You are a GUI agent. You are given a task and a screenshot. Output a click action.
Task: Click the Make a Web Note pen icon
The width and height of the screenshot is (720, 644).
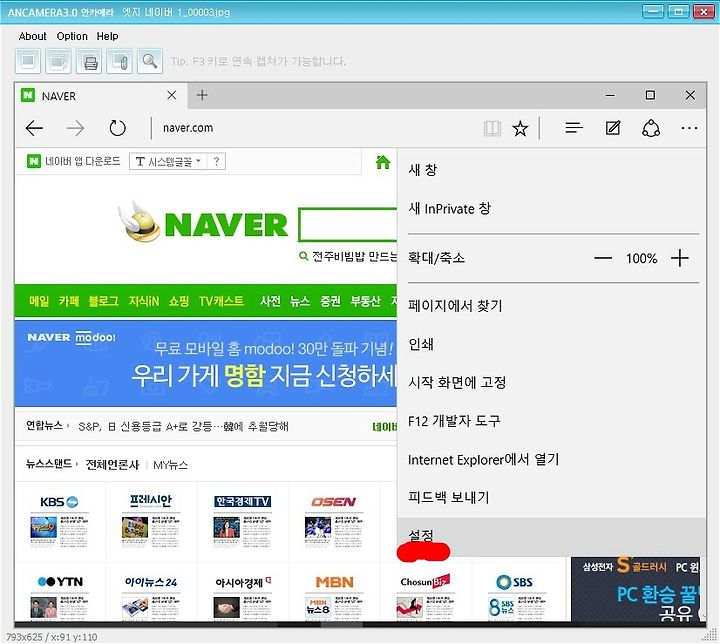(x=613, y=128)
